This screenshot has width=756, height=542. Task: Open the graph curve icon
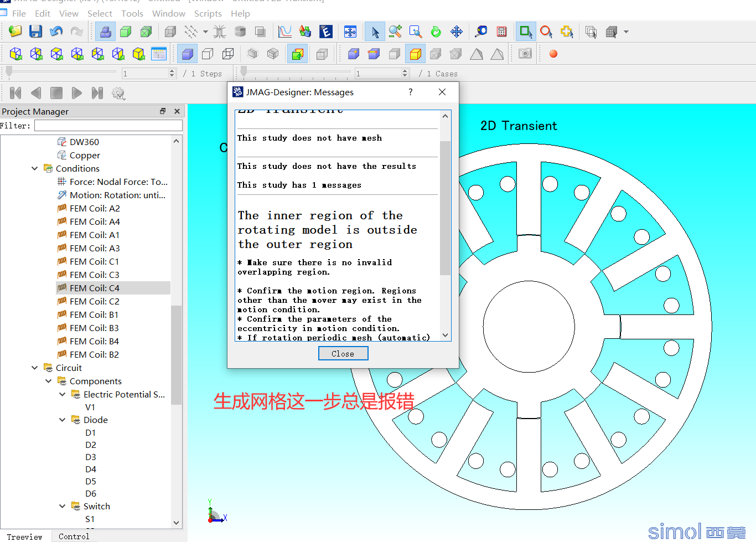(x=285, y=32)
